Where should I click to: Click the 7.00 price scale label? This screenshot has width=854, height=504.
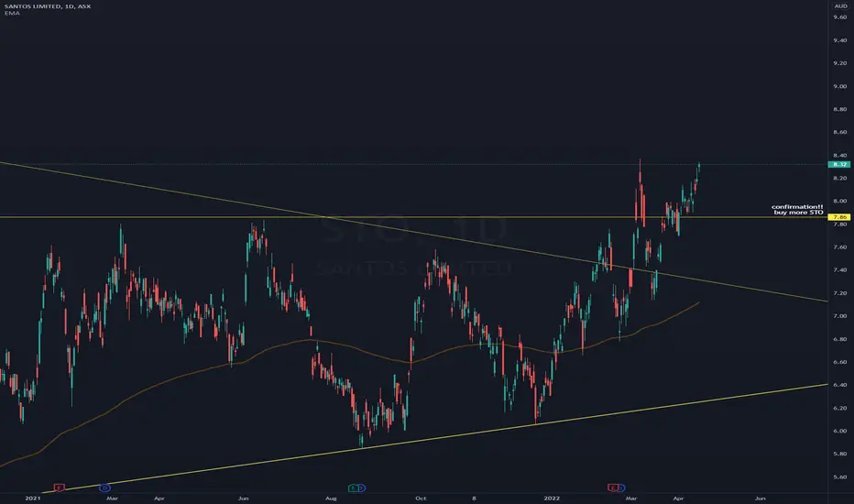[840, 316]
